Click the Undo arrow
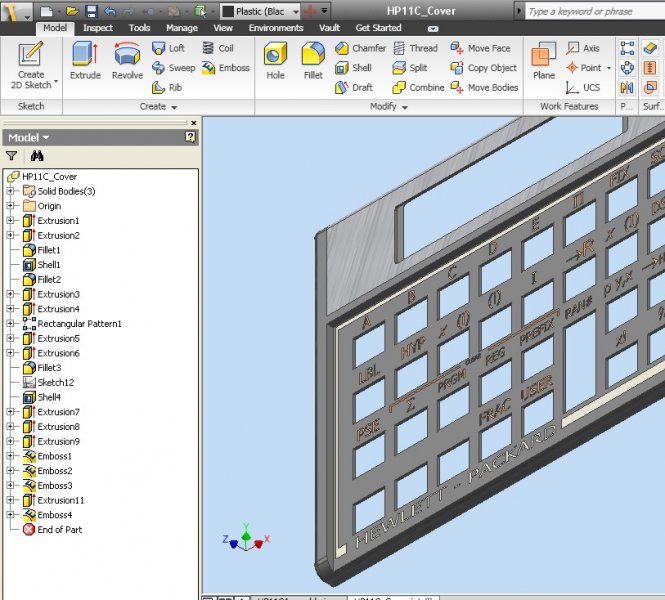The image size is (665, 600). (110, 11)
